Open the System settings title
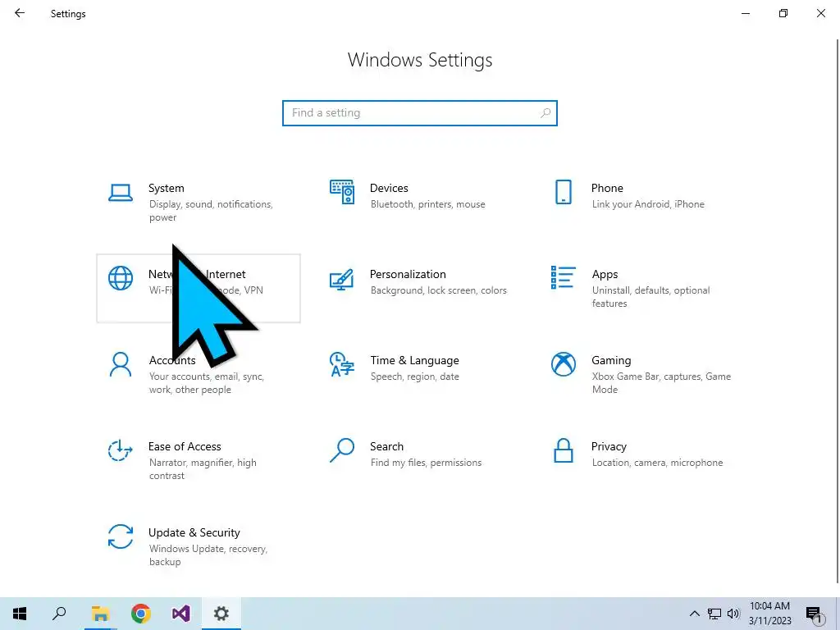The height and width of the screenshot is (630, 840). coord(166,188)
